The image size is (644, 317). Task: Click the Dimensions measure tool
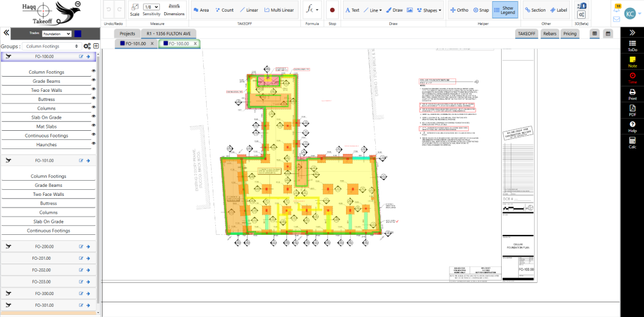tap(174, 10)
